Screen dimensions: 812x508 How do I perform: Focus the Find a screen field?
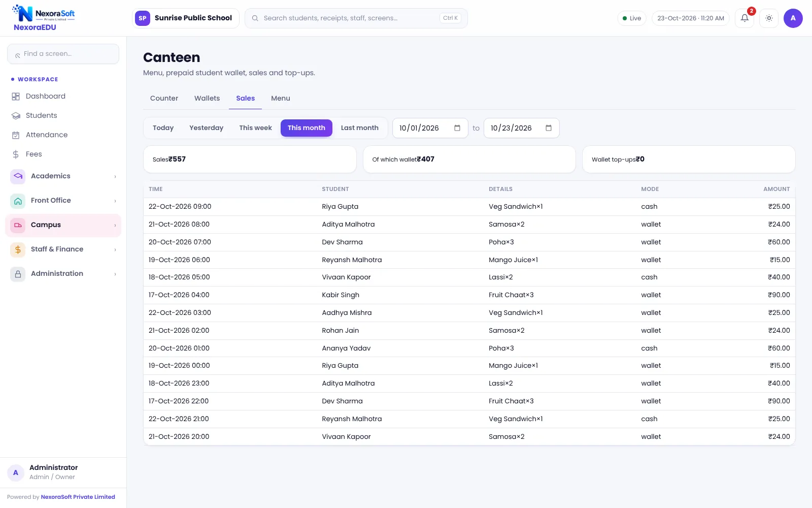[63, 54]
